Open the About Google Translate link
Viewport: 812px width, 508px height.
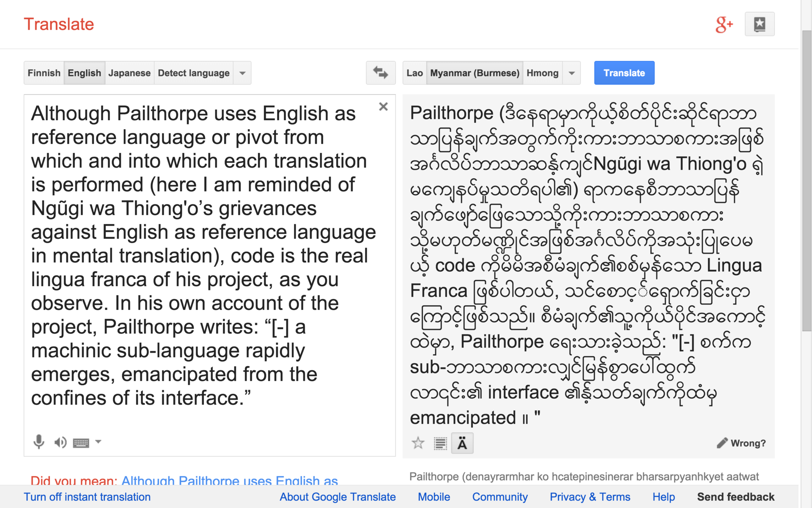coord(337,497)
